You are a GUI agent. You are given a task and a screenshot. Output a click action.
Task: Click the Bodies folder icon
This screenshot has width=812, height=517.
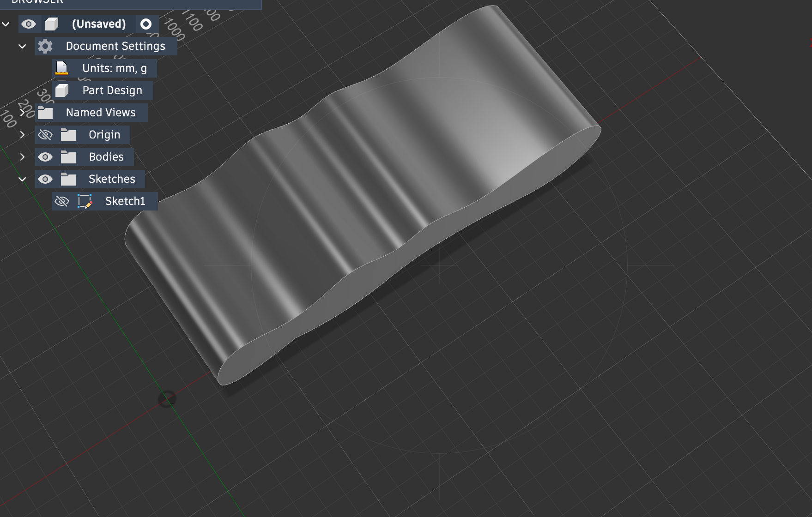[68, 157]
